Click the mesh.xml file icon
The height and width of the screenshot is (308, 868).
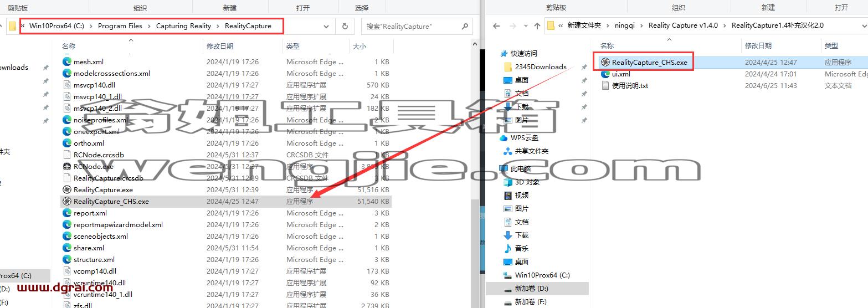coord(67,61)
